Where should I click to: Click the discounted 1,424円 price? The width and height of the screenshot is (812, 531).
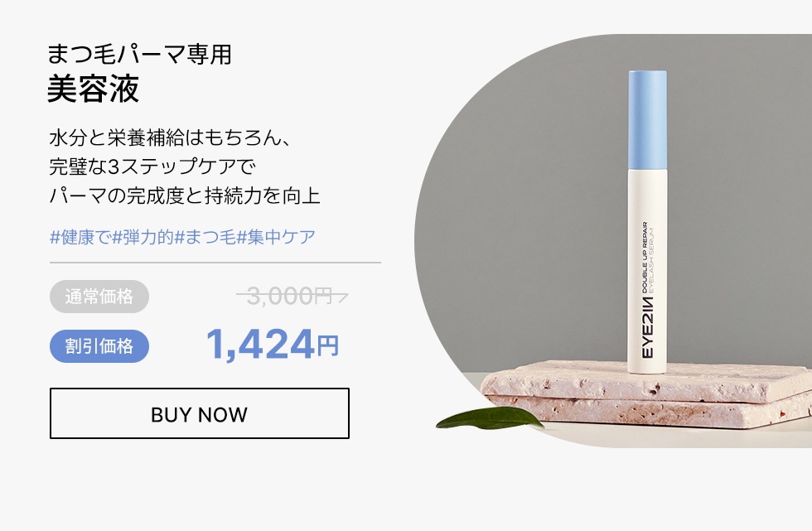[273, 345]
